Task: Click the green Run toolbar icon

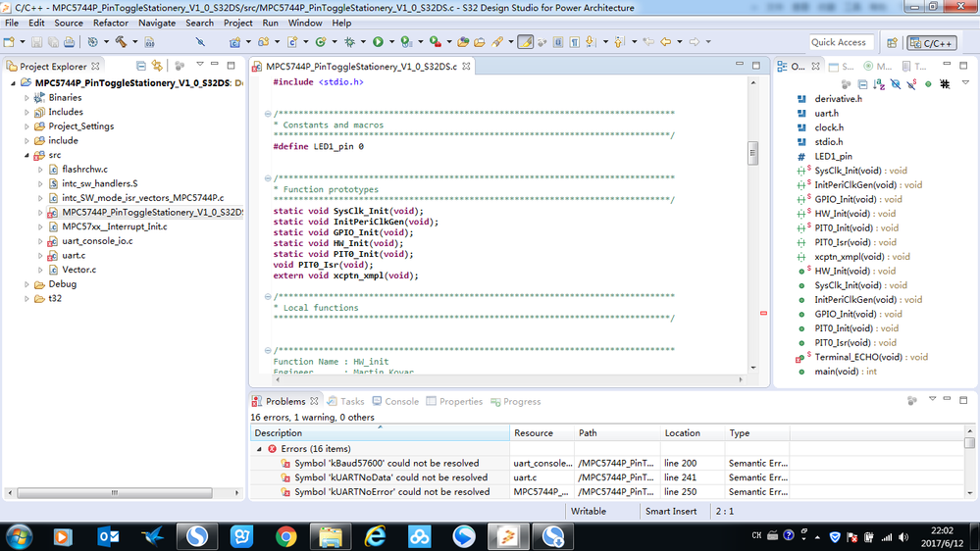Action: 378,42
